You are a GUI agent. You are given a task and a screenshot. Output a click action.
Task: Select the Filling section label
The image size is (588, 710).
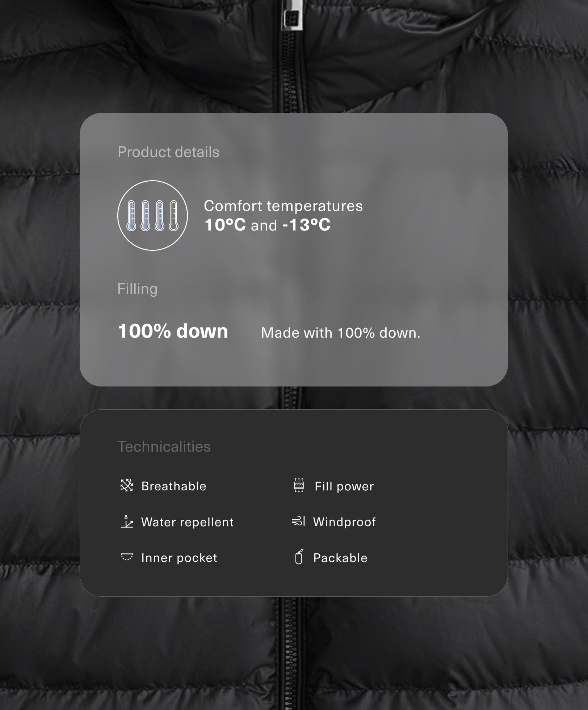pyautogui.click(x=138, y=290)
